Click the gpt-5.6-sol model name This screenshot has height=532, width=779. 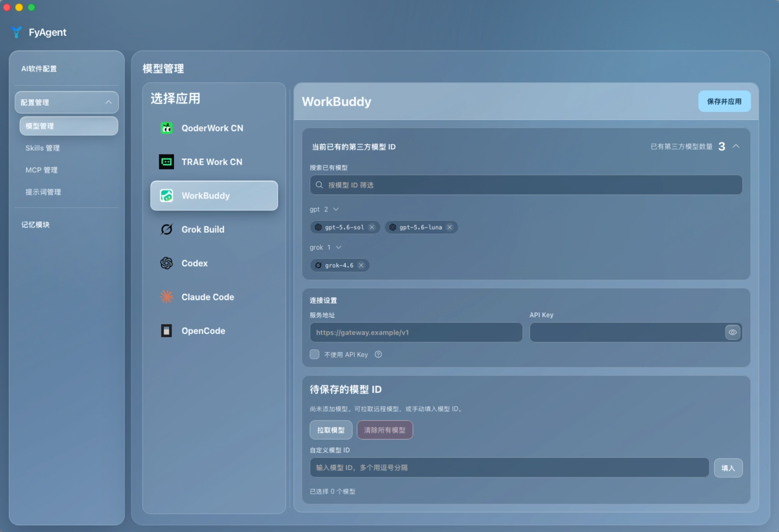[345, 227]
